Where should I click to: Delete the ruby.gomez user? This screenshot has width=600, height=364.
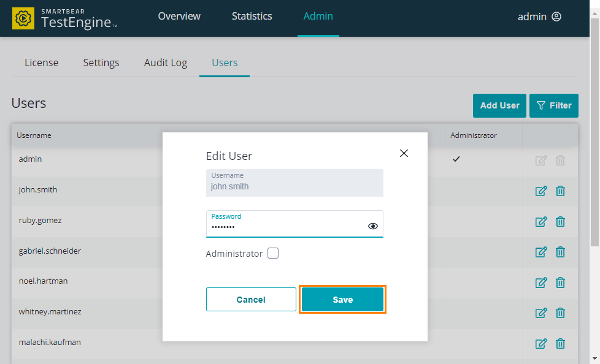click(x=560, y=221)
